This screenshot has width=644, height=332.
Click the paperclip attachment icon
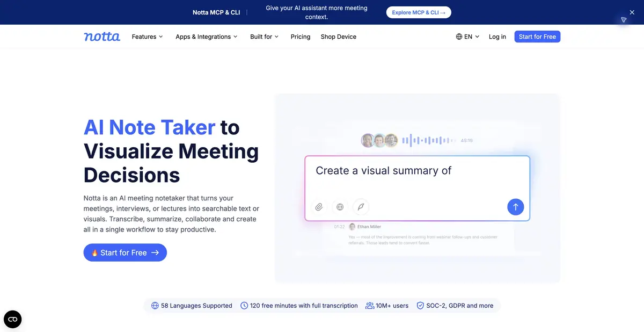pyautogui.click(x=319, y=207)
